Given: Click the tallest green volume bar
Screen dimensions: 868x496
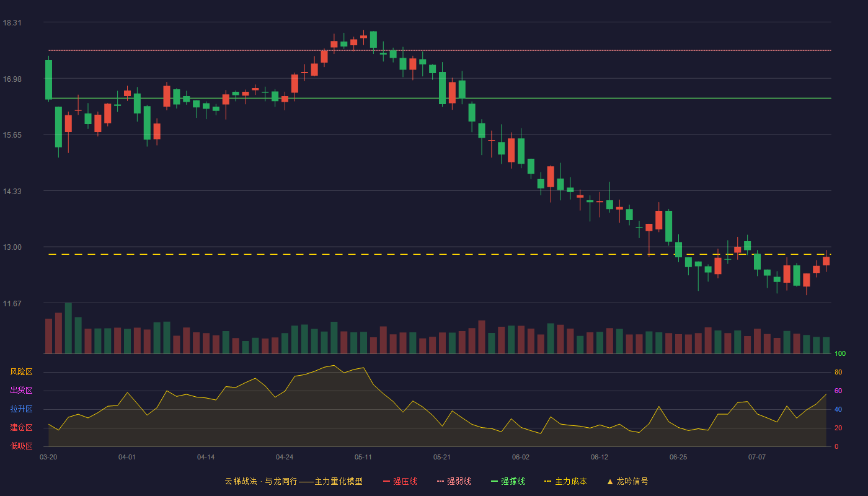Looking at the screenshot, I should click(68, 328).
